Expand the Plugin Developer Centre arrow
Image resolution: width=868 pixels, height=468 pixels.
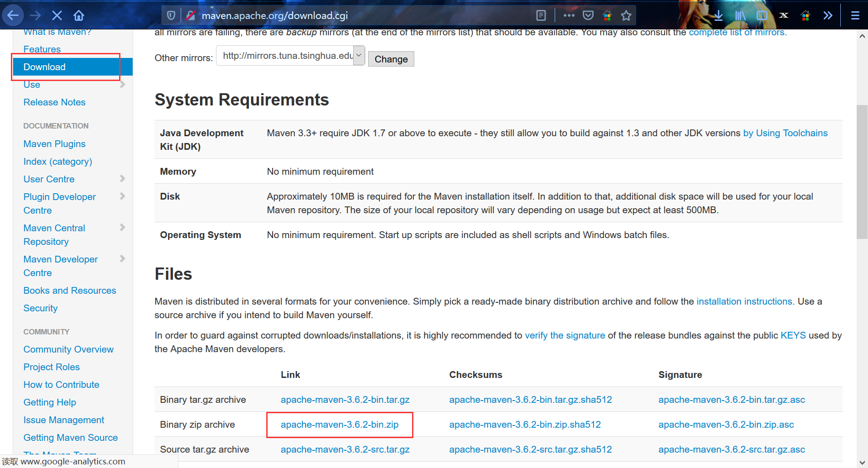tap(122, 196)
